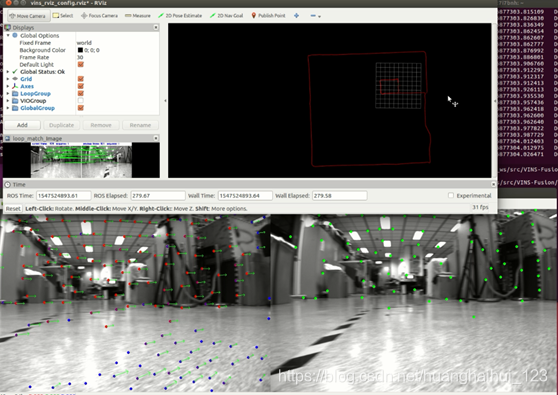Click the blue plus add-tool icon
This screenshot has width=558, height=395.
tap(296, 16)
